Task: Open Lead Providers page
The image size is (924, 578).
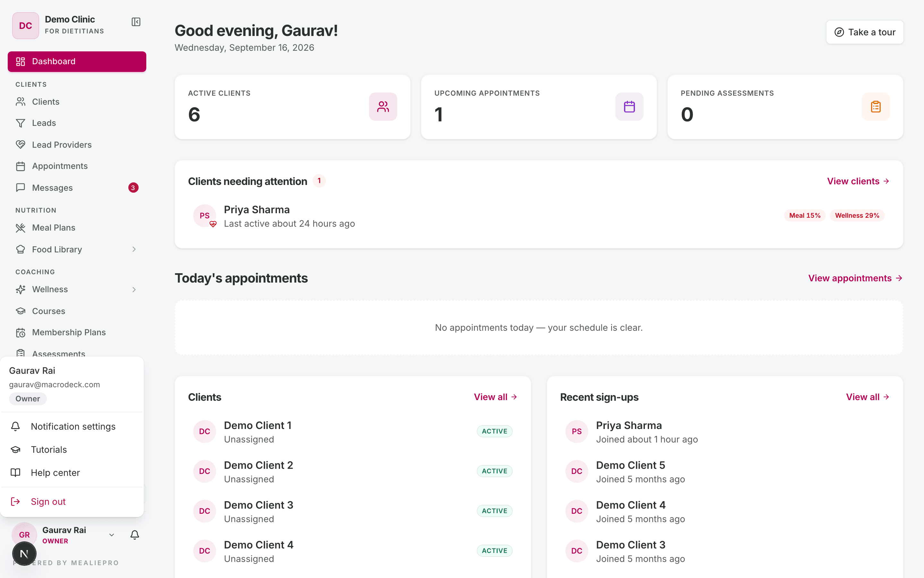Action: (x=77, y=145)
